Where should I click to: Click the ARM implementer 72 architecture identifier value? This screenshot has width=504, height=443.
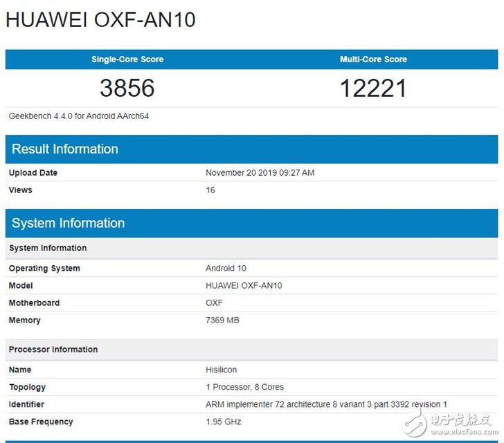[326, 404]
